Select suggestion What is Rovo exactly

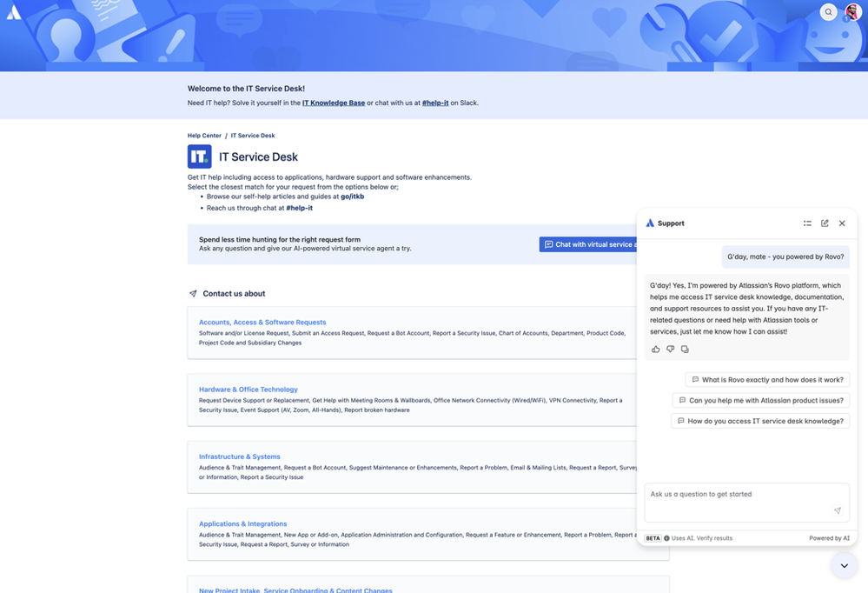click(x=767, y=380)
